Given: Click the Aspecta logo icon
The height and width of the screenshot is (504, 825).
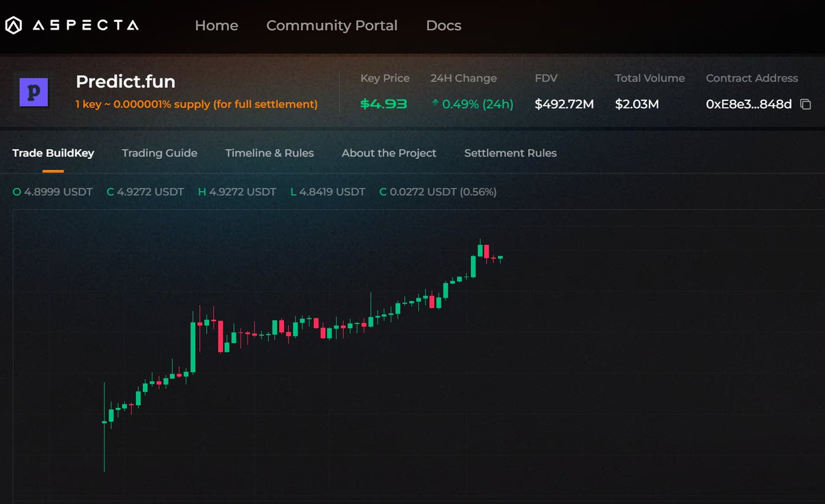Looking at the screenshot, I should [14, 25].
